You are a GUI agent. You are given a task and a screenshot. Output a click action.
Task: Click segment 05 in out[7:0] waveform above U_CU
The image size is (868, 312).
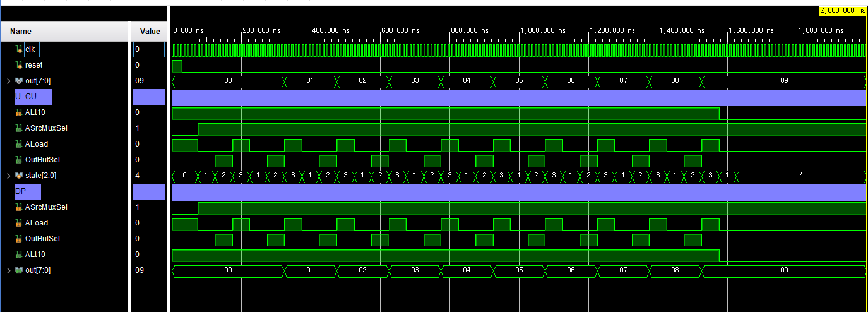518,81
